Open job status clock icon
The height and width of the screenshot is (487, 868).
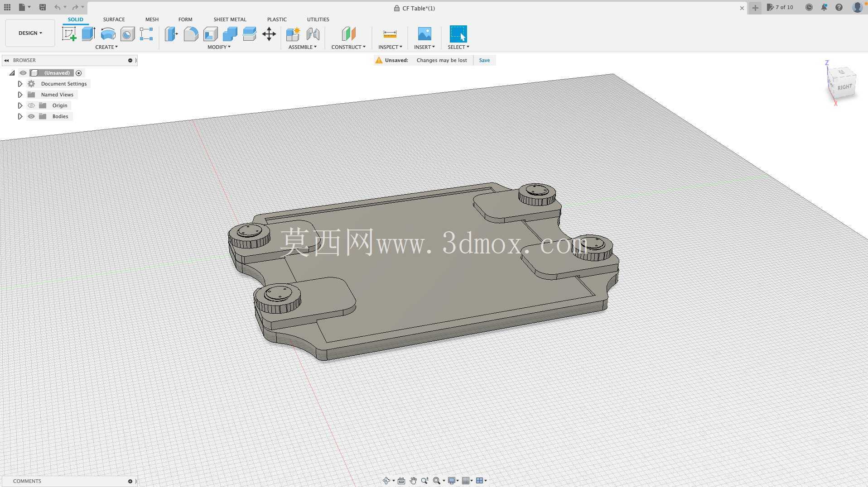click(809, 7)
